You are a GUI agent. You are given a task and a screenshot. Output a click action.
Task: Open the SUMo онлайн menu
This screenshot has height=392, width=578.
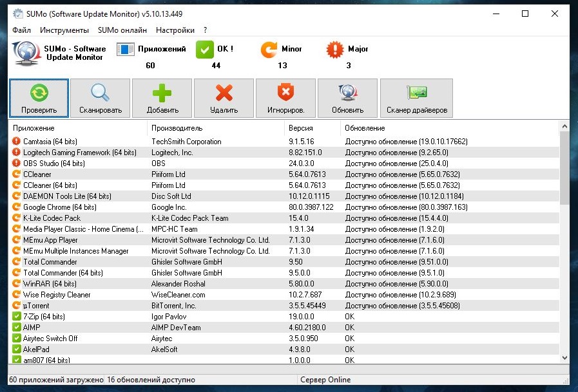(x=122, y=30)
